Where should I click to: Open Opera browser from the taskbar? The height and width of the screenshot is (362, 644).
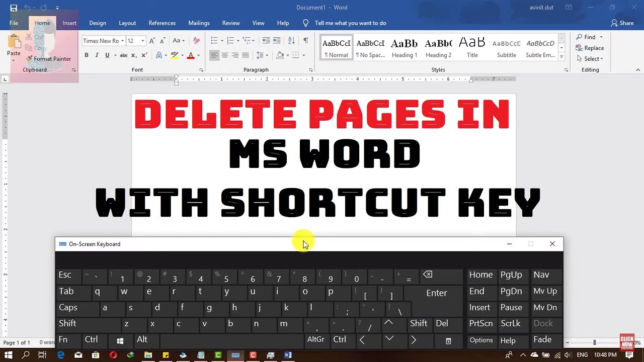click(x=113, y=355)
